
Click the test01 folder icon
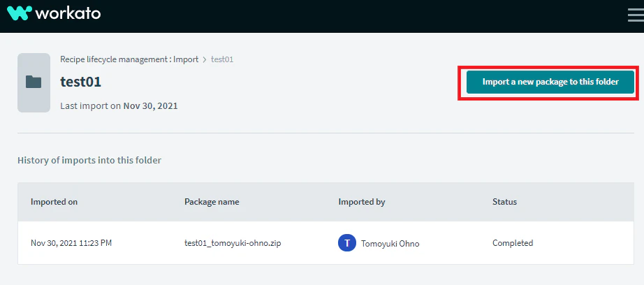(x=34, y=82)
